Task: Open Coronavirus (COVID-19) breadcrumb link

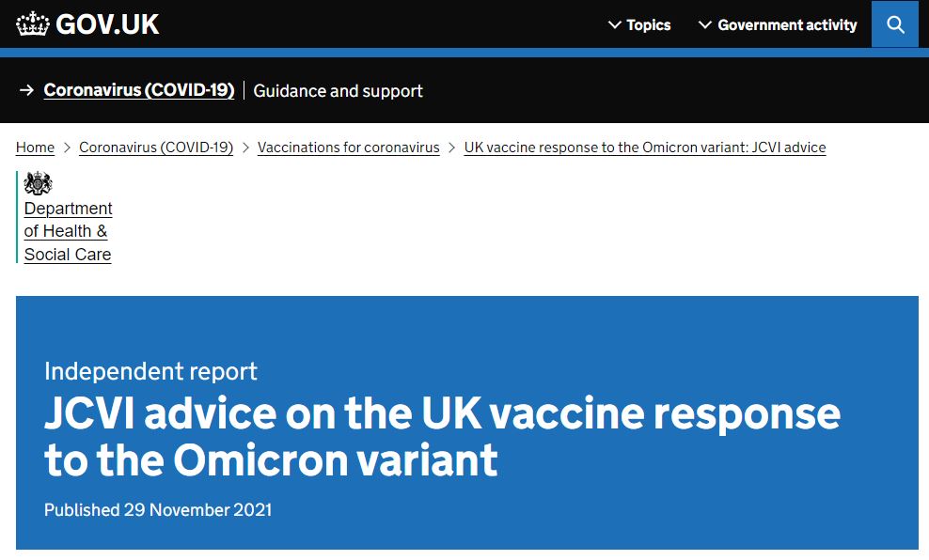Action: 156,148
